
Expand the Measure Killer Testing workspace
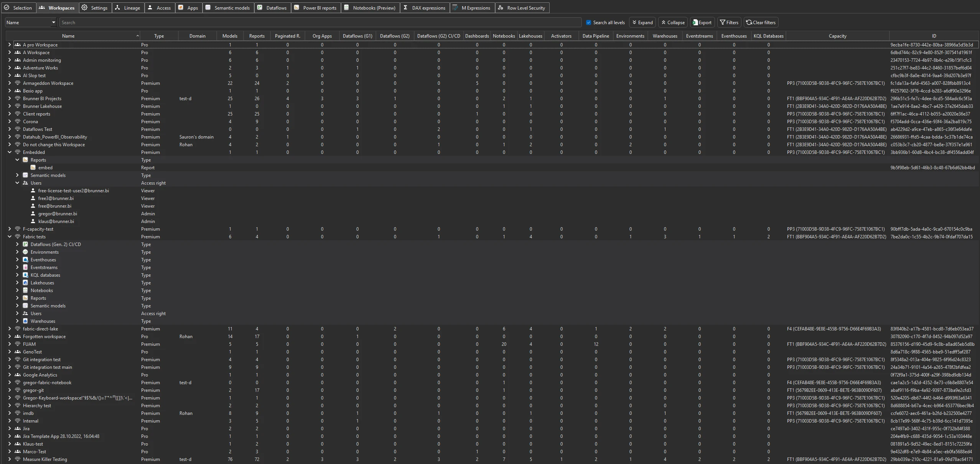pyautogui.click(x=10, y=459)
